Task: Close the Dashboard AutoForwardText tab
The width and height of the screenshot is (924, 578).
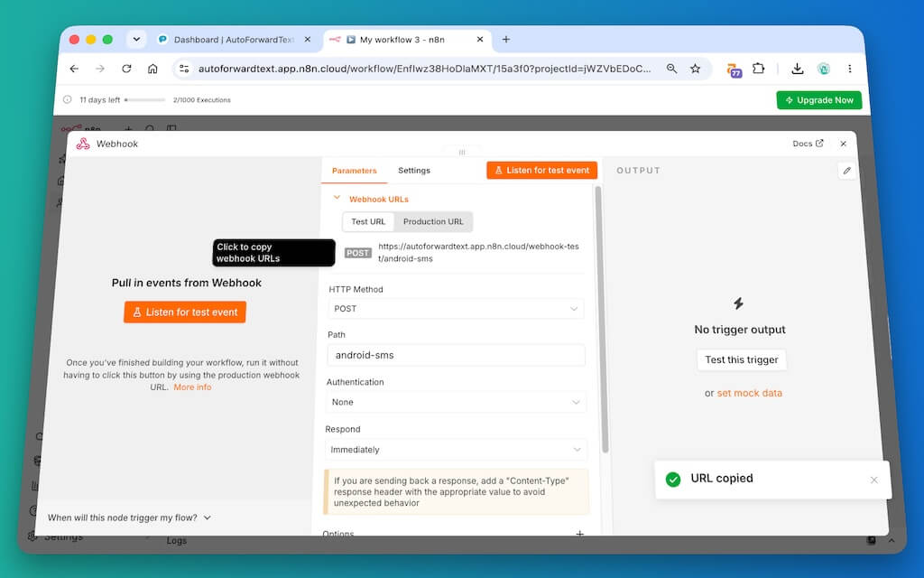Action: click(307, 40)
